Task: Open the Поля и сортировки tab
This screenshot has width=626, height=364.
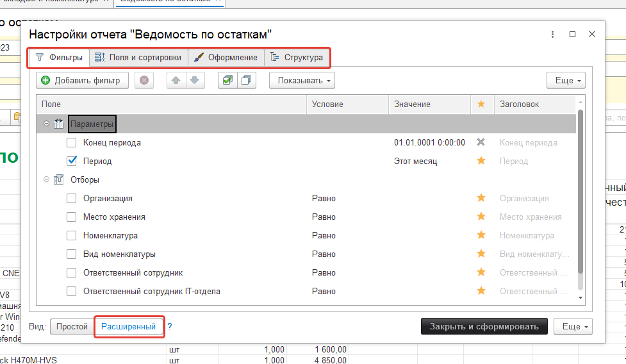Action: coord(138,58)
